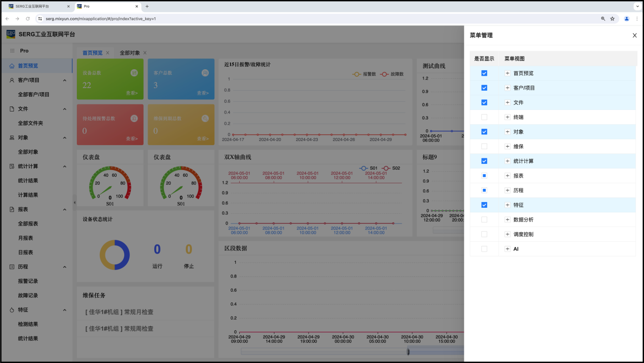Click 查看> on the 客户总数 card
This screenshot has width=644, height=363.
pyautogui.click(x=203, y=93)
